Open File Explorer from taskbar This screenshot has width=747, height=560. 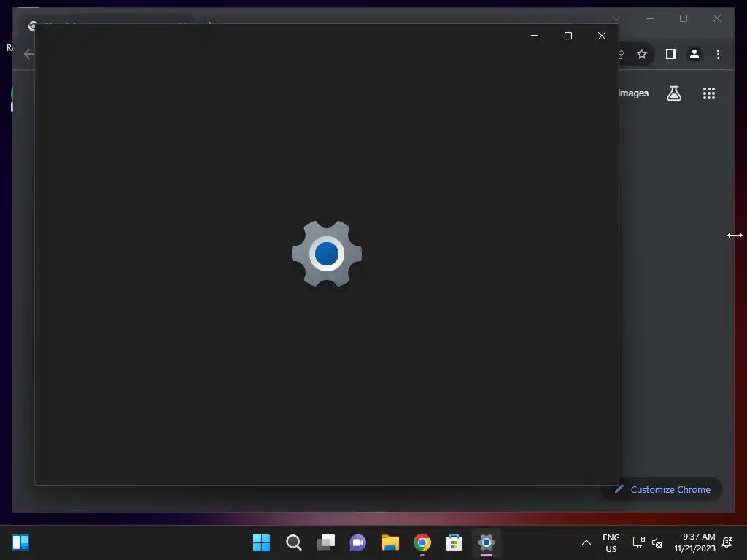click(390, 542)
